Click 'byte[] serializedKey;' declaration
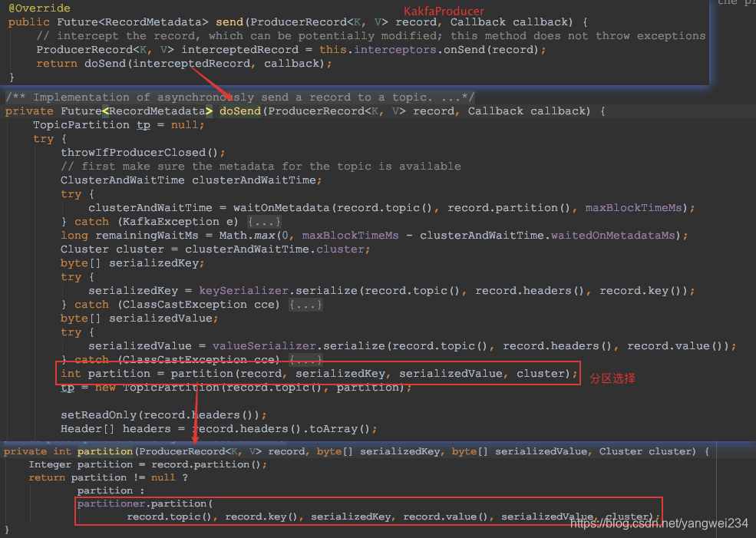Screen dimensions: 756x538 coord(133,263)
